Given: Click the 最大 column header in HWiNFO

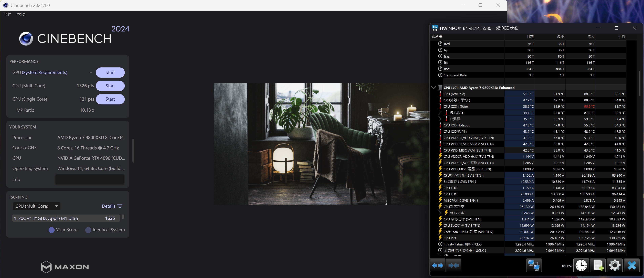Looking at the screenshot, I should [580, 37].
